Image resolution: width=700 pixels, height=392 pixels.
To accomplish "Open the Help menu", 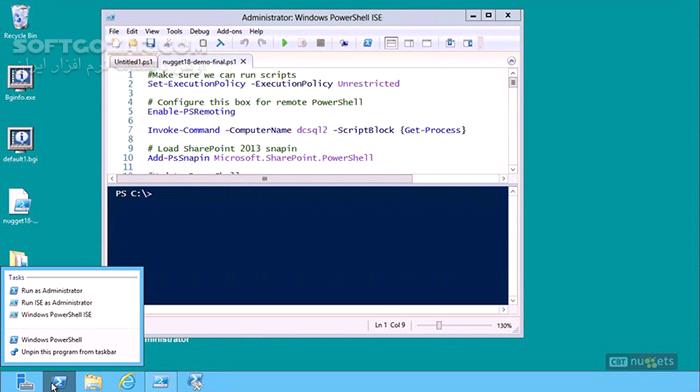I will (256, 31).
